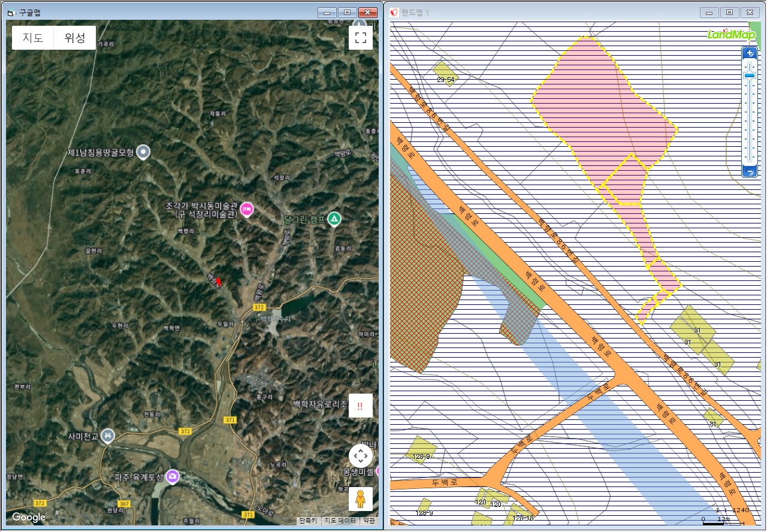Zoom in with LandMap plus button

pos(750,53)
